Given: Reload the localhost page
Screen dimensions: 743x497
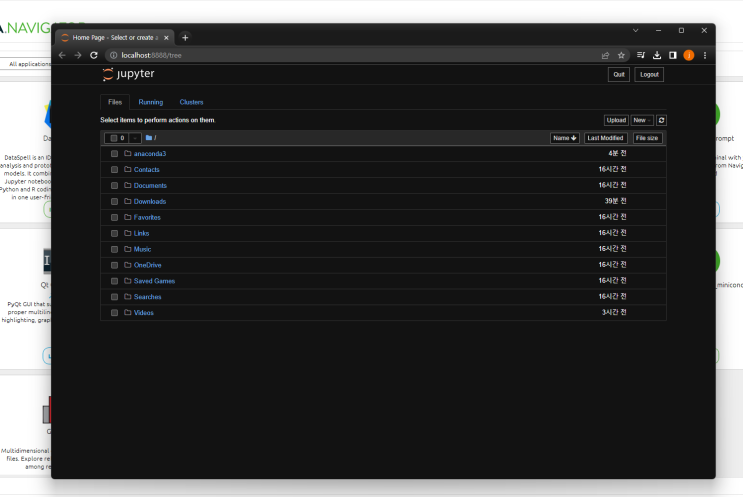Looking at the screenshot, I should click(94, 55).
